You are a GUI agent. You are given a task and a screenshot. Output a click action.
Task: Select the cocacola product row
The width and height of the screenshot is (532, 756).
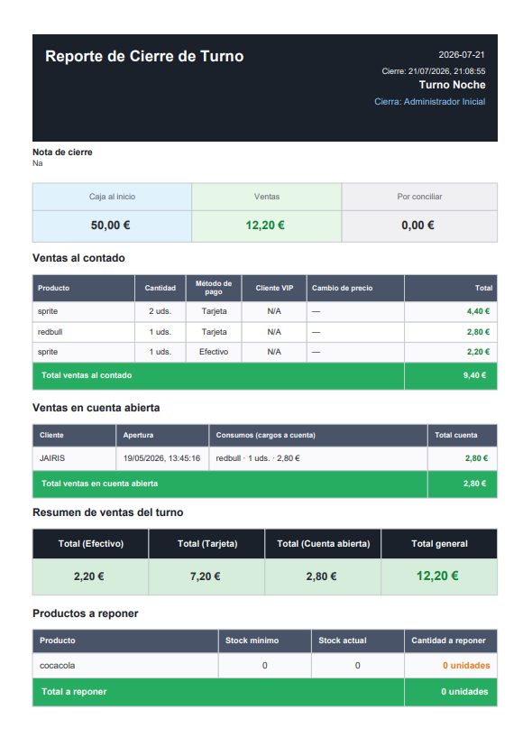click(264, 666)
